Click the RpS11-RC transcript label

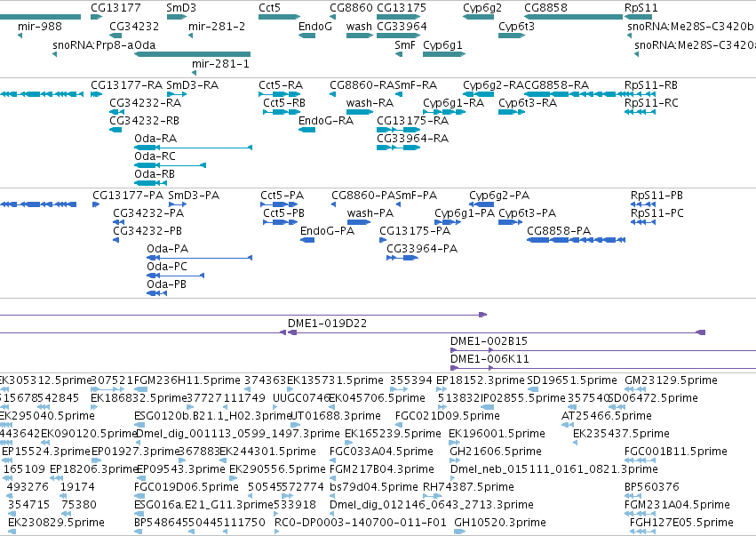point(651,103)
